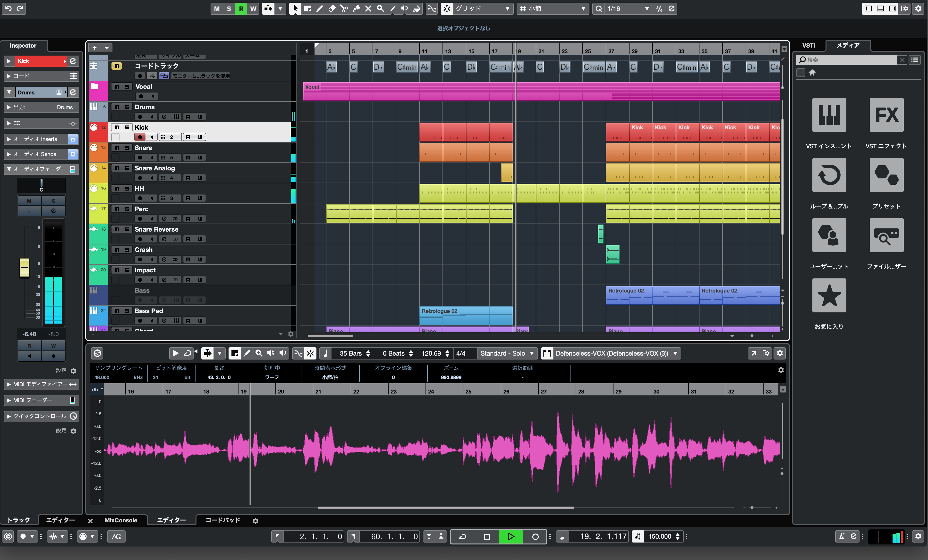The image size is (928, 560).
Task: Select the Range Selection tool
Action: pyautogui.click(x=308, y=8)
